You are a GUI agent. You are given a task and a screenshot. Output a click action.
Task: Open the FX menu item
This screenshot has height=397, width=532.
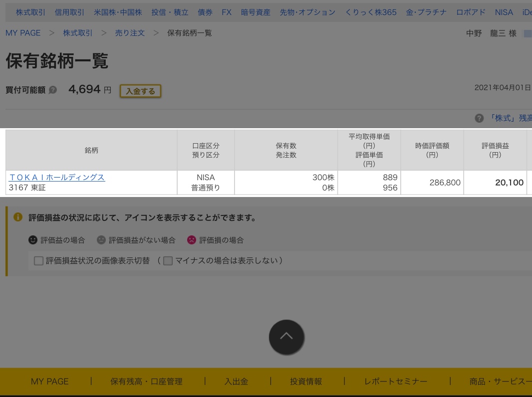tap(227, 12)
